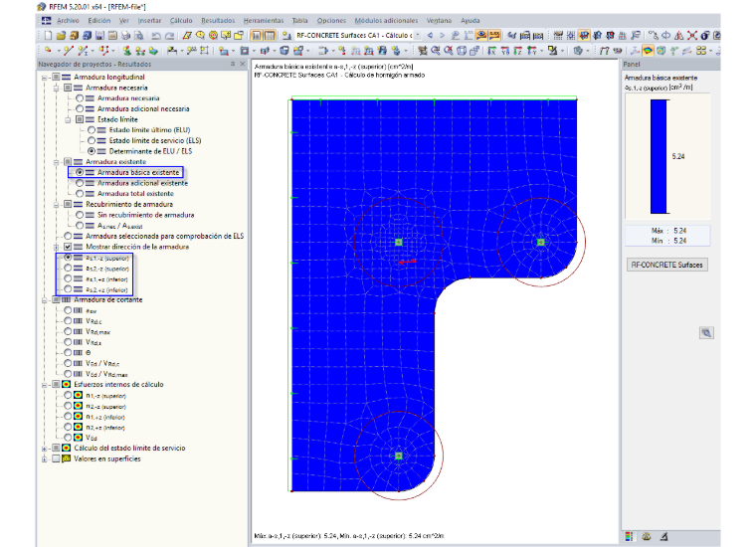Click the green support node at bottom column

399,456
